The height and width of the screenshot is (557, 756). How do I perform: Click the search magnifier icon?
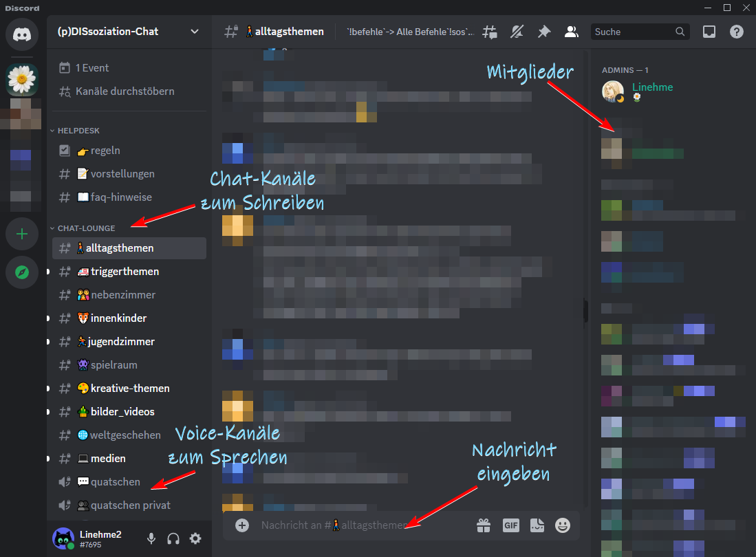pos(680,32)
